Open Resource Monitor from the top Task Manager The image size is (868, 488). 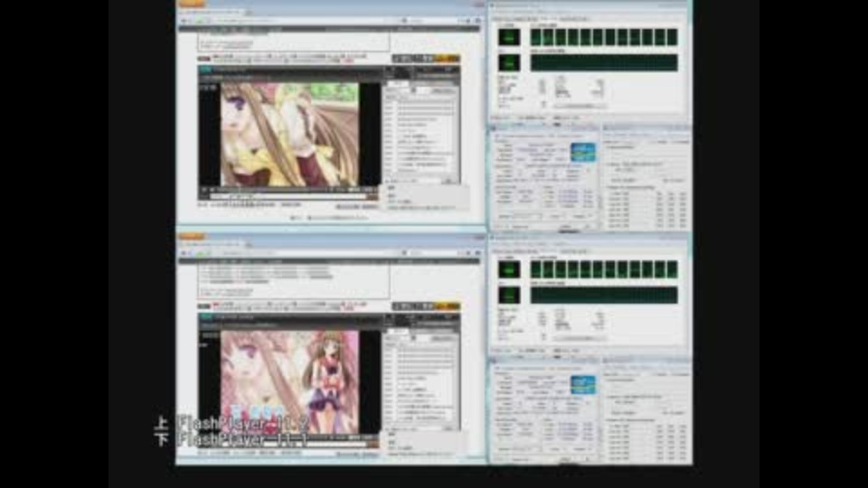coord(580,106)
